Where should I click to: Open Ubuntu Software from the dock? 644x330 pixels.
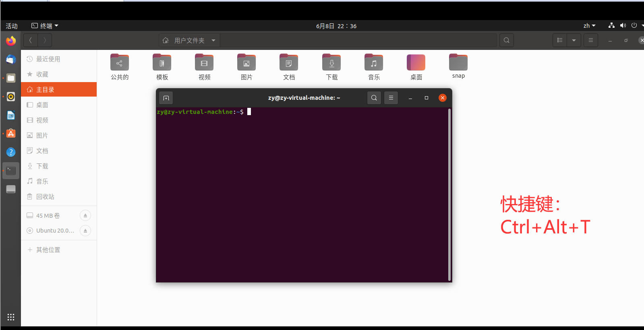11,134
